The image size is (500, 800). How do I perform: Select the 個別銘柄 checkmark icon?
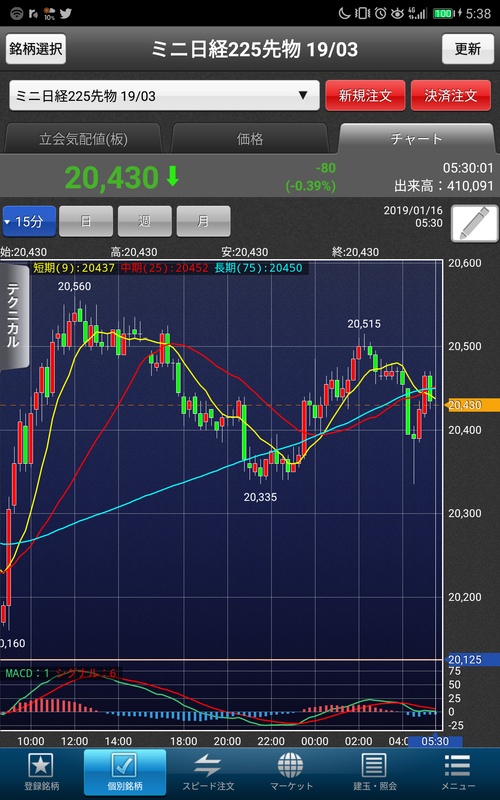pos(124,765)
